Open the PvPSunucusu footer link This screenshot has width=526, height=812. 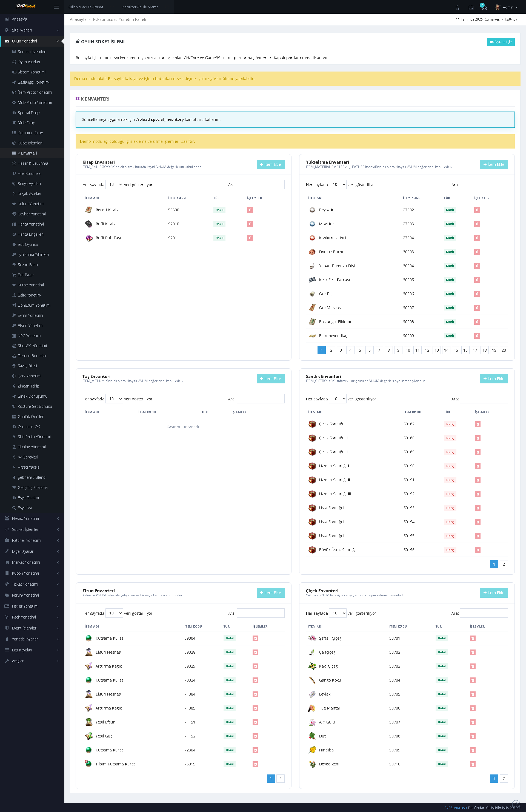[455, 808]
